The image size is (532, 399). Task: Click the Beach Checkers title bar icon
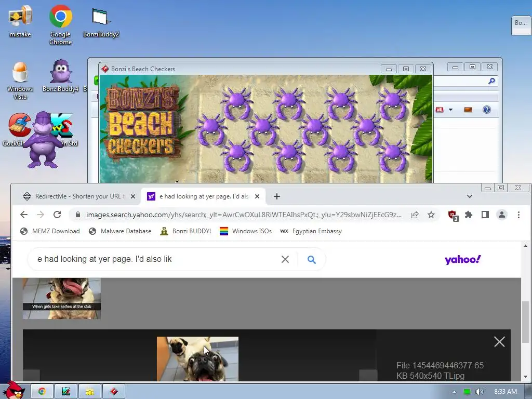pos(105,69)
